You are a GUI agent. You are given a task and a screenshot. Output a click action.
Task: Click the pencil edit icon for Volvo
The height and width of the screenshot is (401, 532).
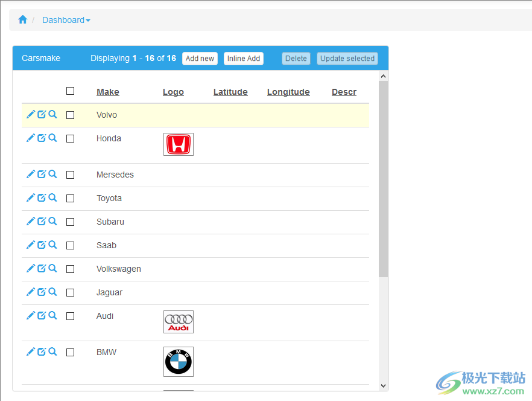31,114
